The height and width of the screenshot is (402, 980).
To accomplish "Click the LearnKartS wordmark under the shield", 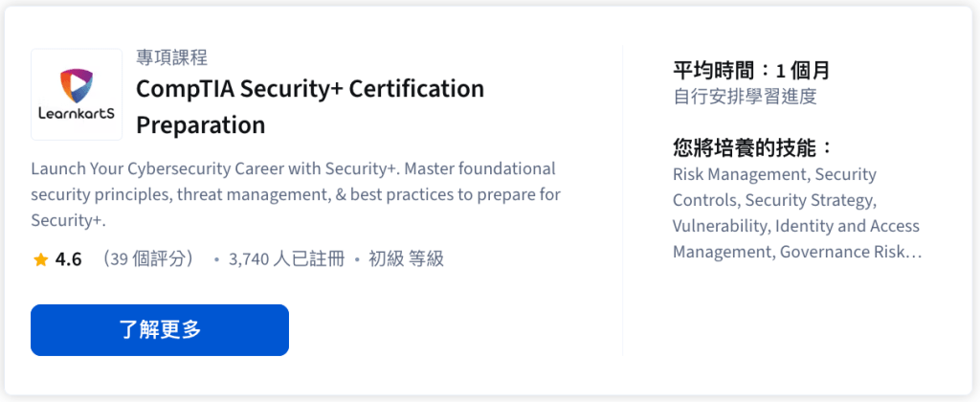I will pos(76,113).
